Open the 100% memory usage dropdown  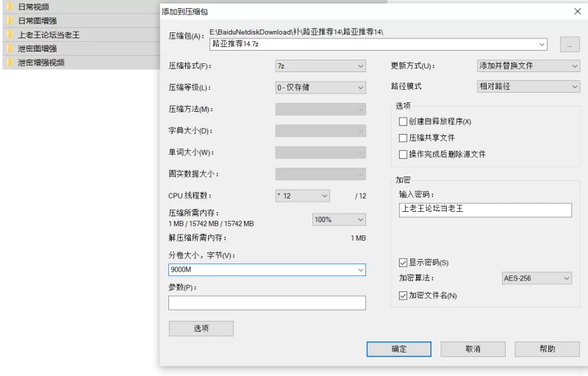(339, 219)
